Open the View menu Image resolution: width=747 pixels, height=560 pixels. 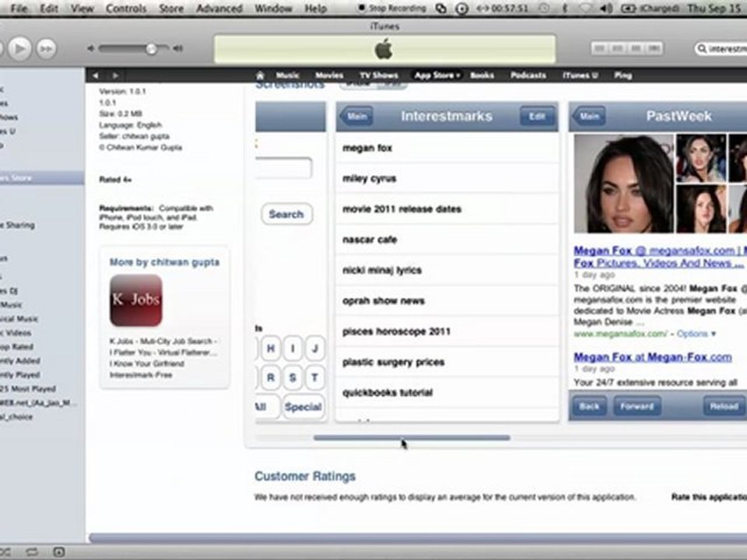tap(82, 8)
